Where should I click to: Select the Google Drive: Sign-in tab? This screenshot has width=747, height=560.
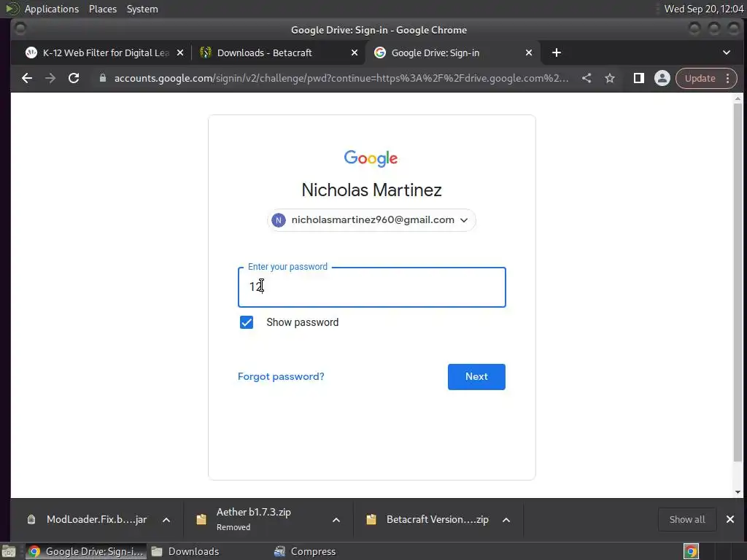[452, 52]
